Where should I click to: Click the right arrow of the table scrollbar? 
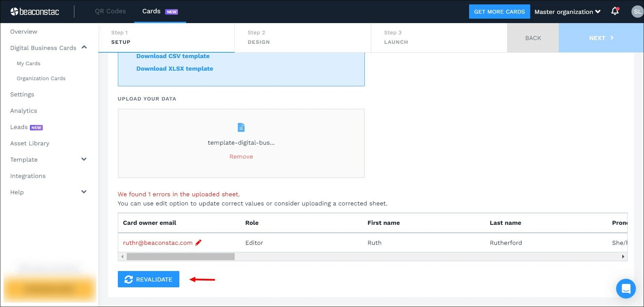[623, 257]
